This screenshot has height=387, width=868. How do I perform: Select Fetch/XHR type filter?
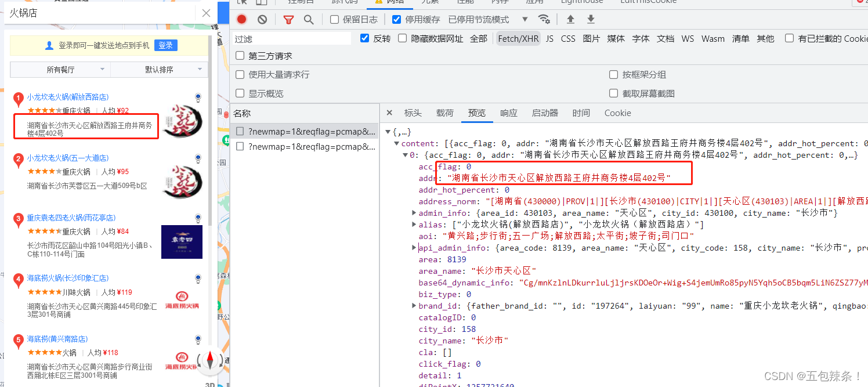tap(518, 39)
